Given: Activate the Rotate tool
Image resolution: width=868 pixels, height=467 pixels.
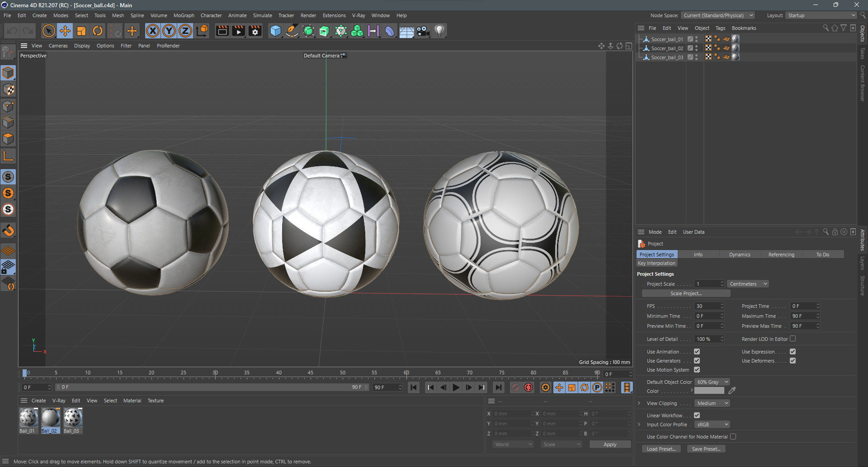Looking at the screenshot, I should [x=98, y=31].
